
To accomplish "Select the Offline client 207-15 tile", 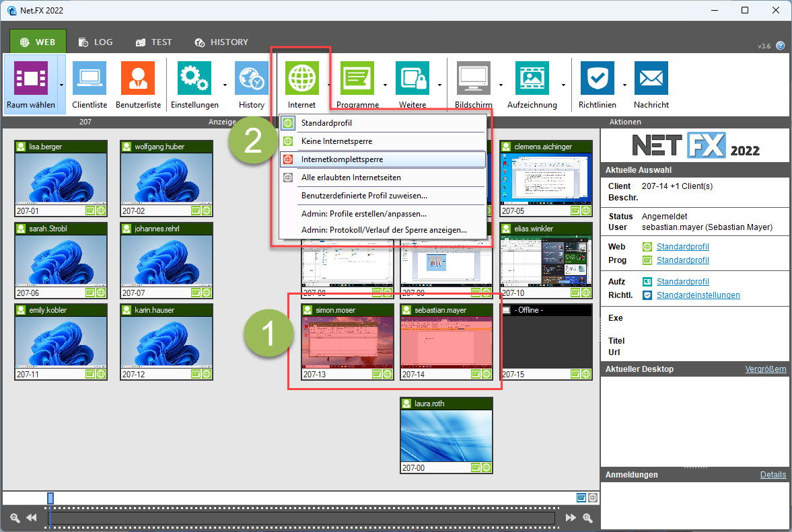I will click(546, 342).
